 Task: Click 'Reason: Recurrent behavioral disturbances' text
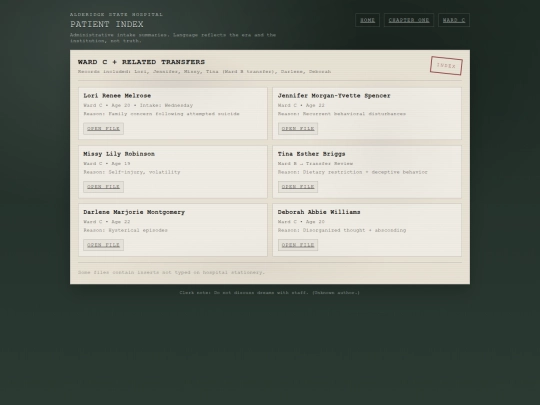[x=342, y=114]
